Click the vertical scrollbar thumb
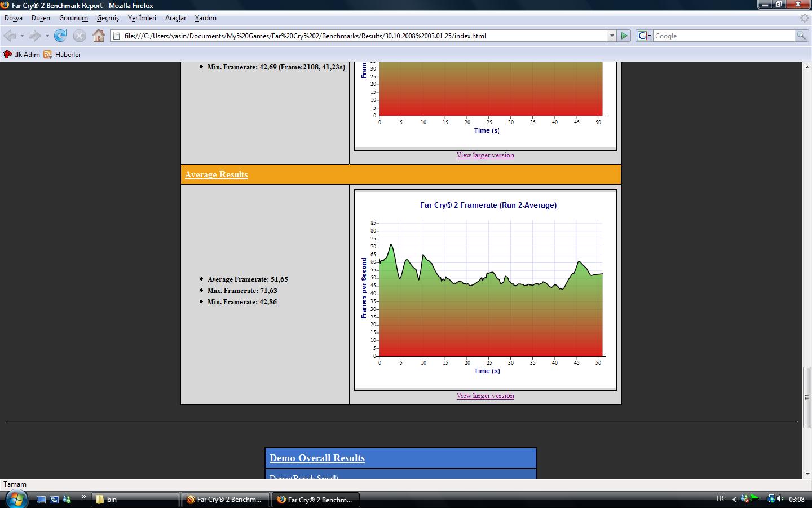812x508 pixels. tap(807, 397)
